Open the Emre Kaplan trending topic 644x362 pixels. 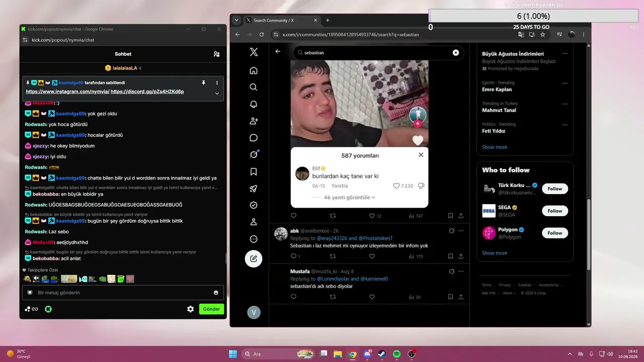pyautogui.click(x=497, y=89)
